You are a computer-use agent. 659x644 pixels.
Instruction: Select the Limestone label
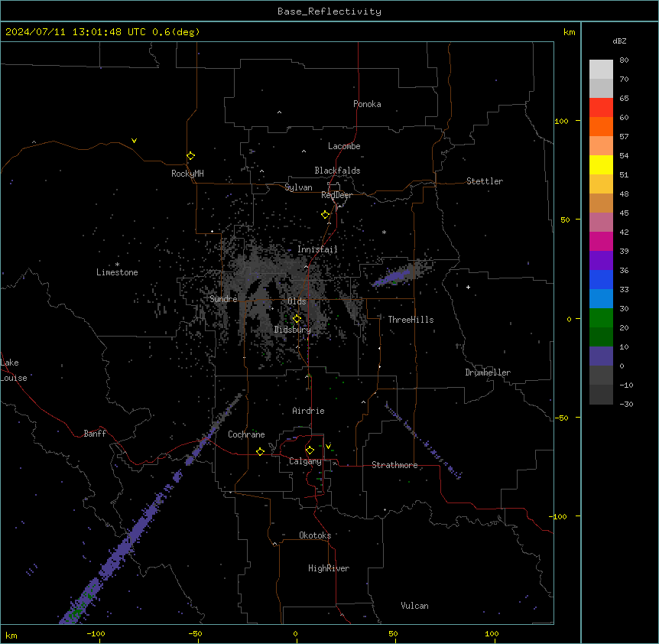(x=117, y=272)
